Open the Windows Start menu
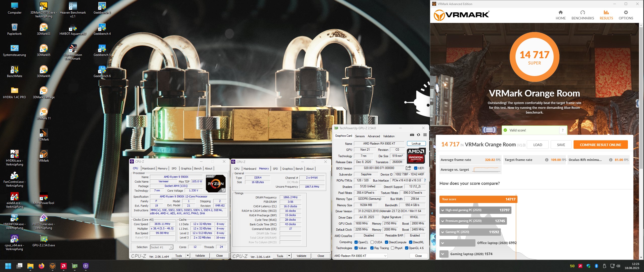The width and height of the screenshot is (644, 272). tap(8, 266)
